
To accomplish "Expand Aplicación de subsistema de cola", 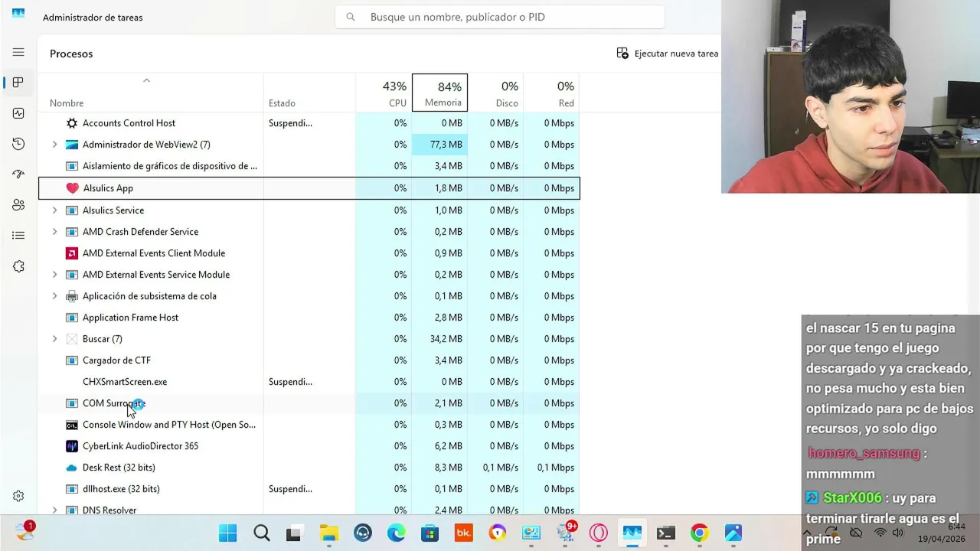I will point(54,296).
